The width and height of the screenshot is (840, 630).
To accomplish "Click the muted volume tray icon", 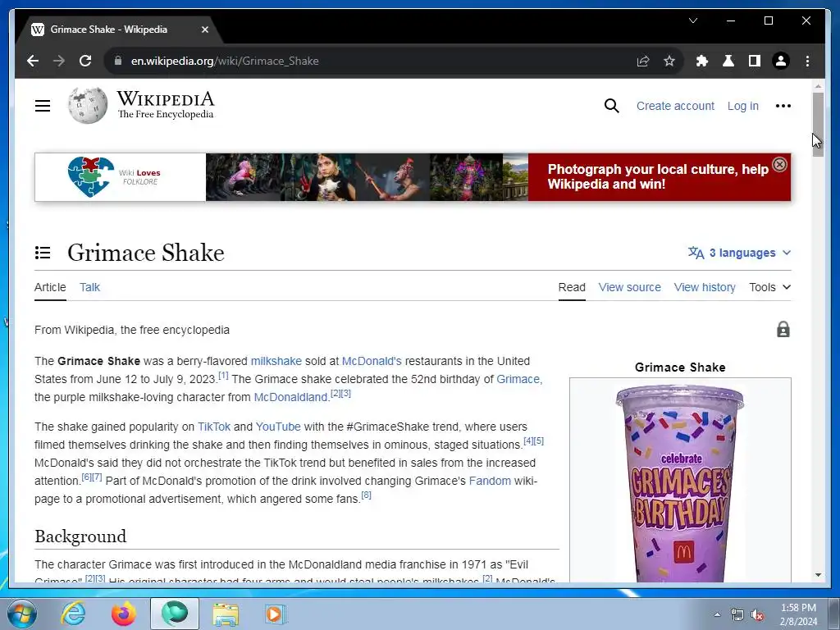I will click(x=757, y=615).
